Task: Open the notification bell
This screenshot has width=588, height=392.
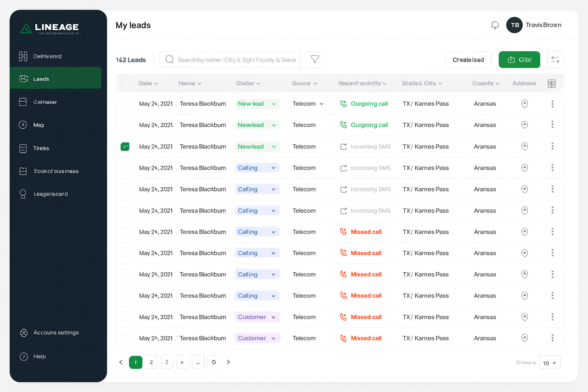Action: pos(495,25)
